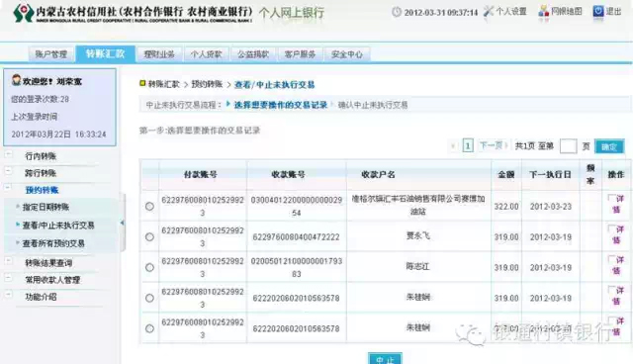
Task: Click the 2012-03-23 execution date cell
Action: (551, 207)
